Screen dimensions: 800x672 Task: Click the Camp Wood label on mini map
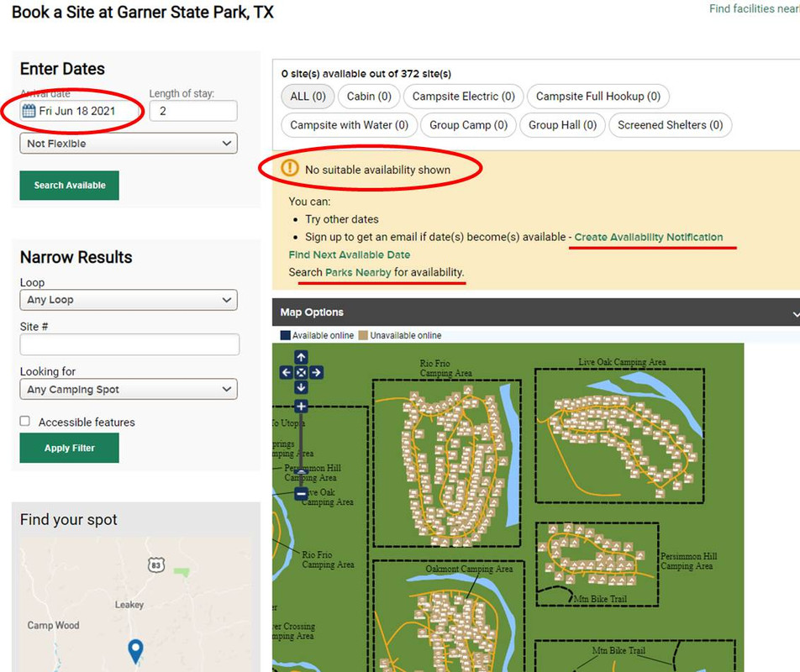coord(53,625)
